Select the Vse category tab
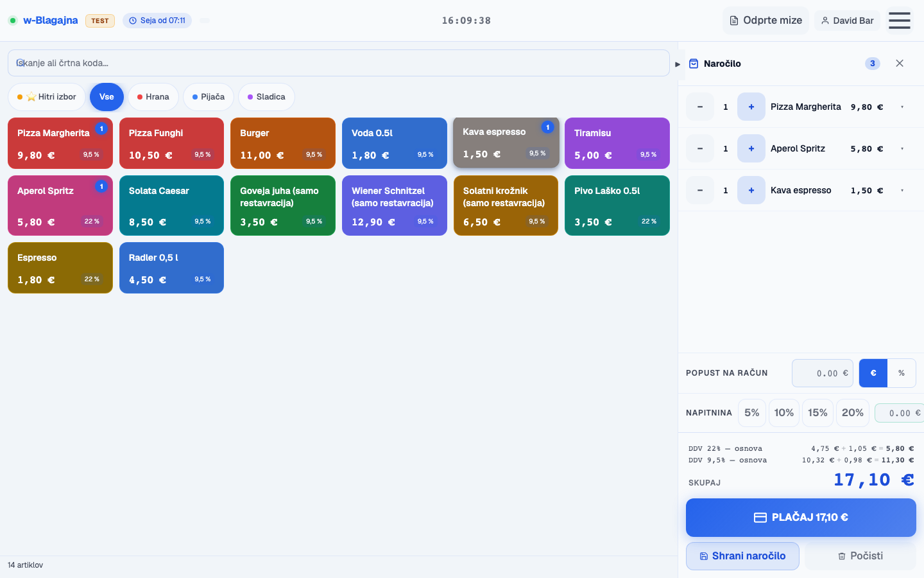The width and height of the screenshot is (924, 578). (x=107, y=97)
